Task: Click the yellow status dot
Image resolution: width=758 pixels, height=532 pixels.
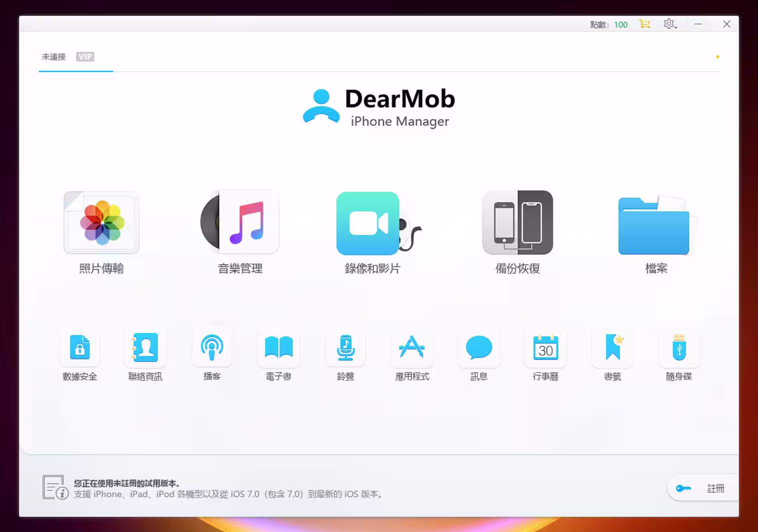Action: point(717,57)
